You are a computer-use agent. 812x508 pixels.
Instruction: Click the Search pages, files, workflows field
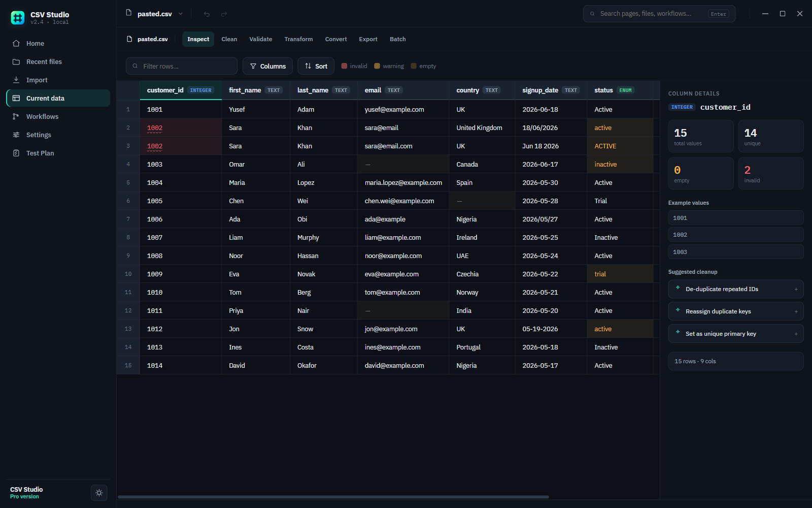[x=659, y=14]
